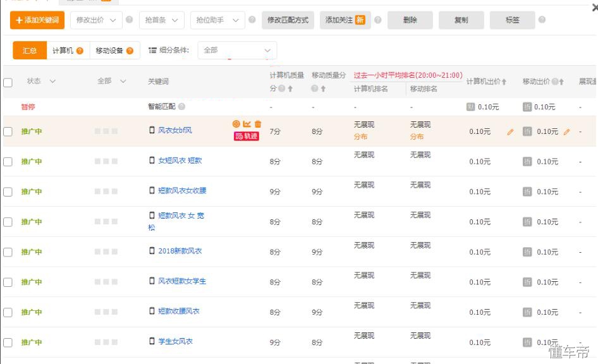Expand the 细分条件 全部 dropdown
This screenshot has height=364, width=598.
pyautogui.click(x=236, y=50)
